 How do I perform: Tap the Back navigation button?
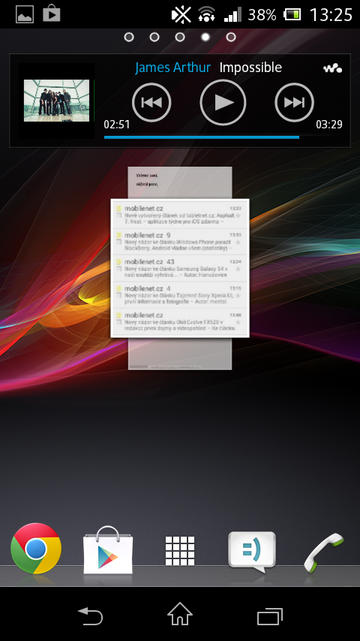click(x=90, y=616)
